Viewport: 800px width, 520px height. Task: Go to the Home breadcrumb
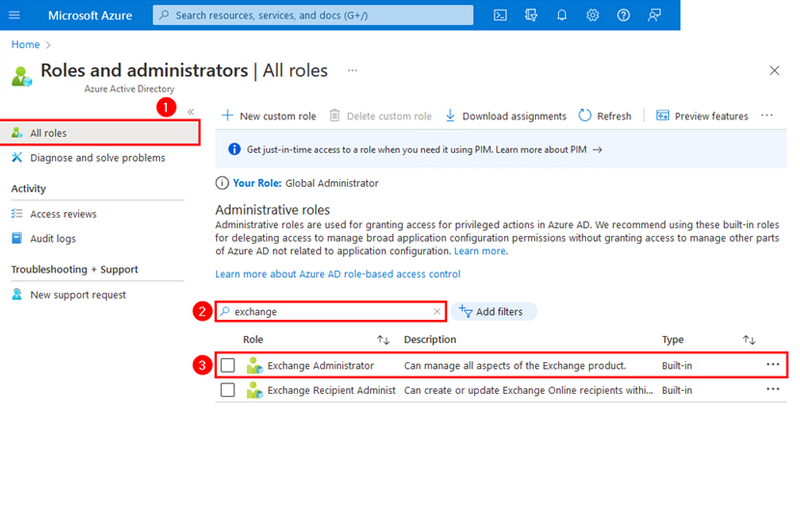[x=26, y=44]
